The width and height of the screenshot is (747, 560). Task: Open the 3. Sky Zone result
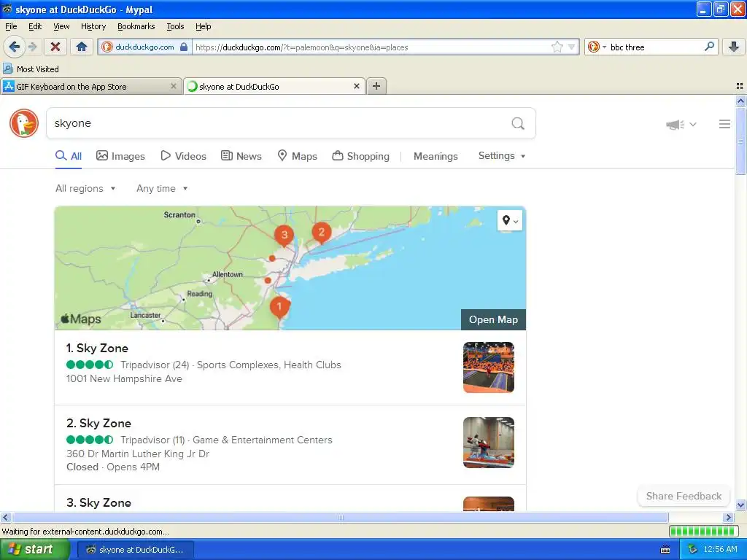point(98,503)
